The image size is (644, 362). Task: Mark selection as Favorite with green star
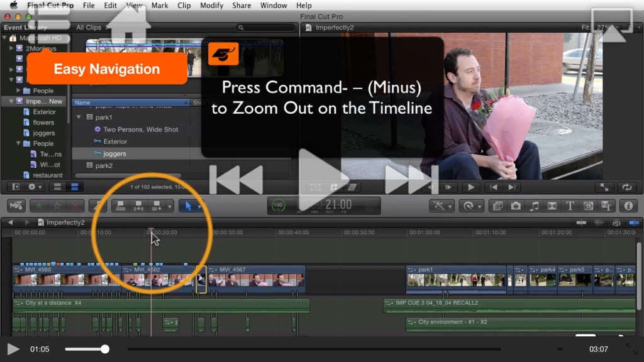pyautogui.click(x=39, y=206)
